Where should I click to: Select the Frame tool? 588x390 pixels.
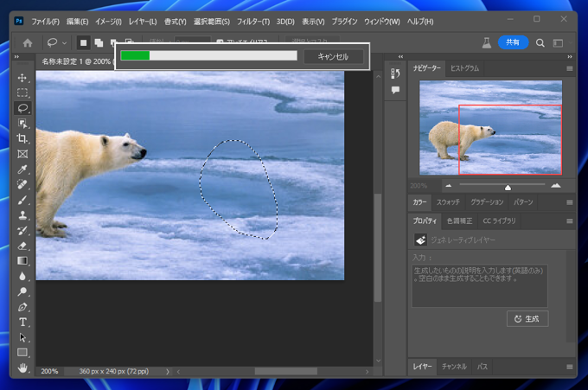[x=22, y=154]
